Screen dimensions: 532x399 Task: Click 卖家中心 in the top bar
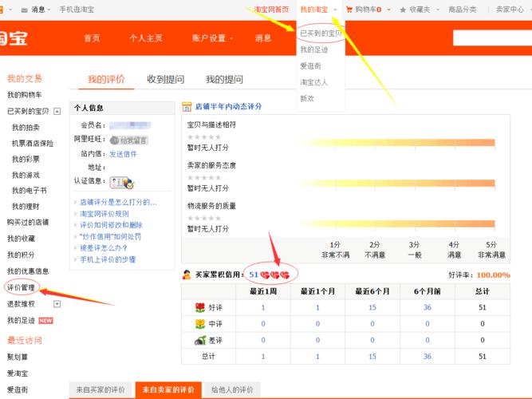click(510, 10)
